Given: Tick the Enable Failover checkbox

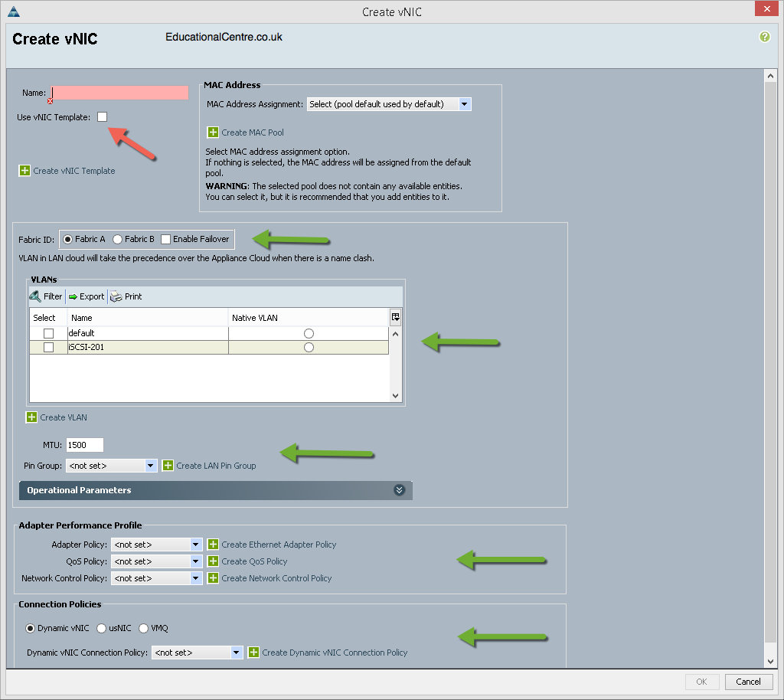Looking at the screenshot, I should [166, 239].
